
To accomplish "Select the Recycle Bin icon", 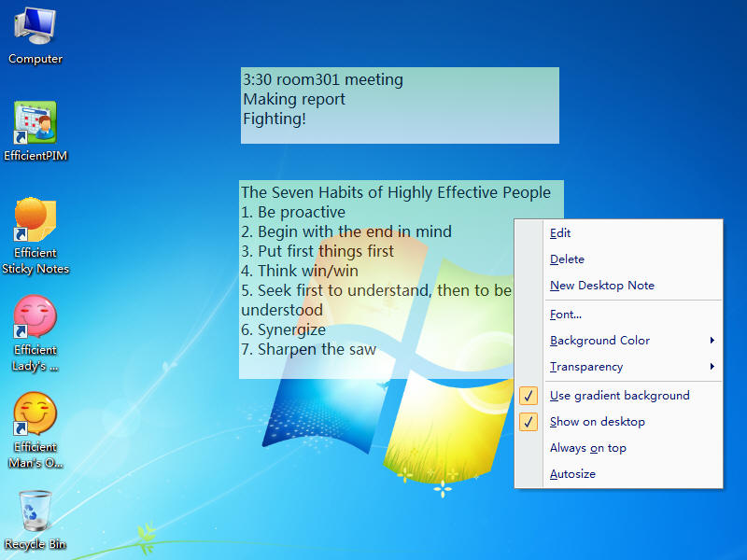I will [35, 511].
